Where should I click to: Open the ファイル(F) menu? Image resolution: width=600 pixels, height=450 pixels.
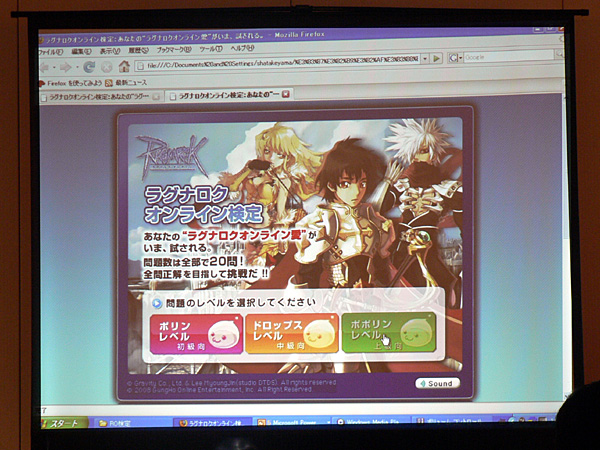(51, 52)
